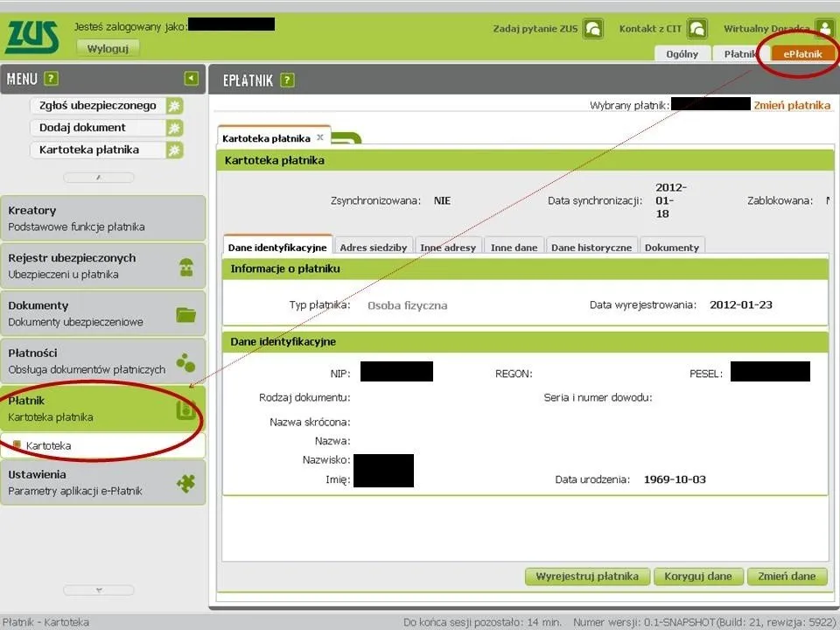Image resolution: width=840 pixels, height=630 pixels.
Task: Click the star icon beside Zgłoś ubezpieczonego
Action: pyautogui.click(x=175, y=106)
